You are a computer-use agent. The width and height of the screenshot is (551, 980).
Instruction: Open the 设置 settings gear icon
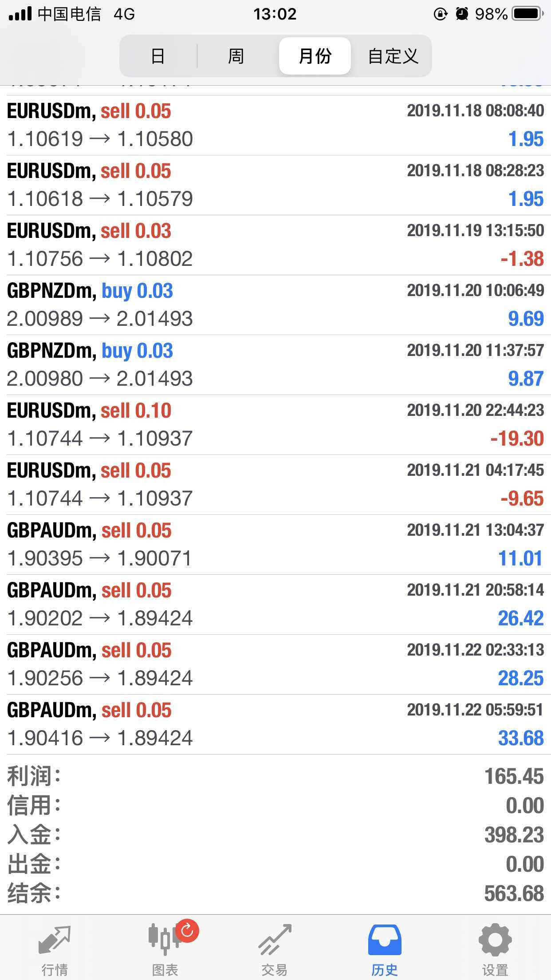(x=495, y=941)
